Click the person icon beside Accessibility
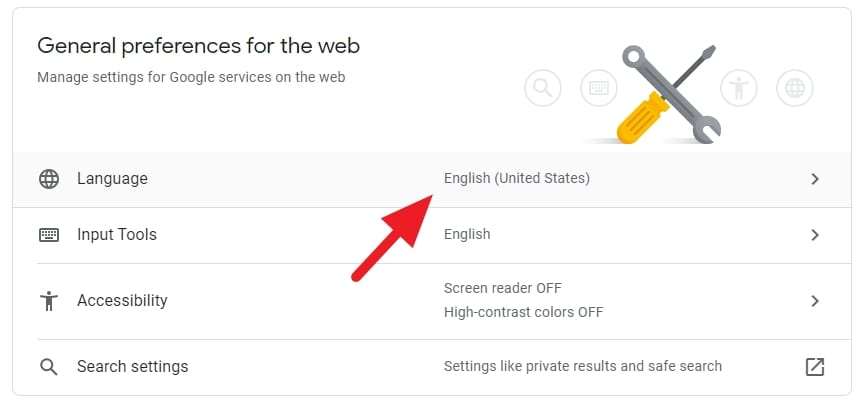The height and width of the screenshot is (402, 858). 49,301
